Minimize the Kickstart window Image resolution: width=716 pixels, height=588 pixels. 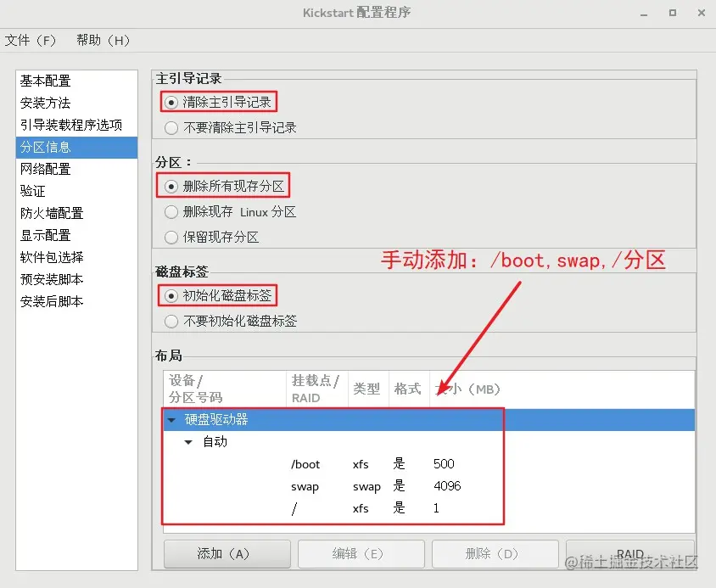(644, 14)
